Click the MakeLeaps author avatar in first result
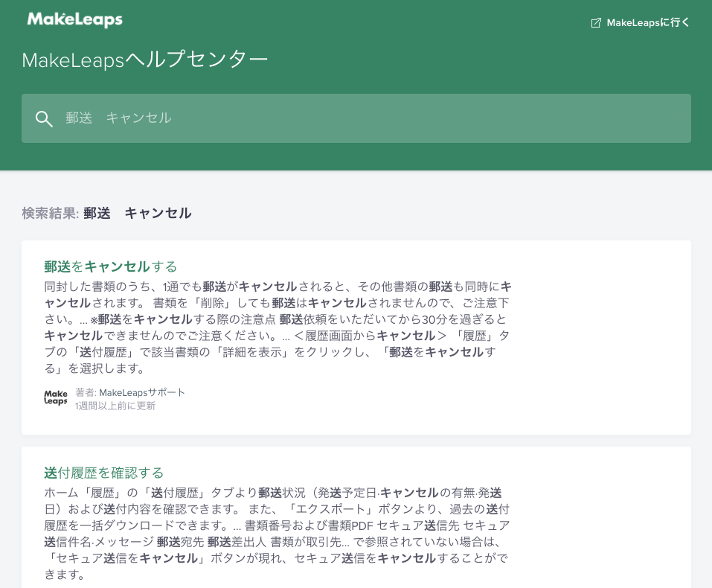 (56, 398)
